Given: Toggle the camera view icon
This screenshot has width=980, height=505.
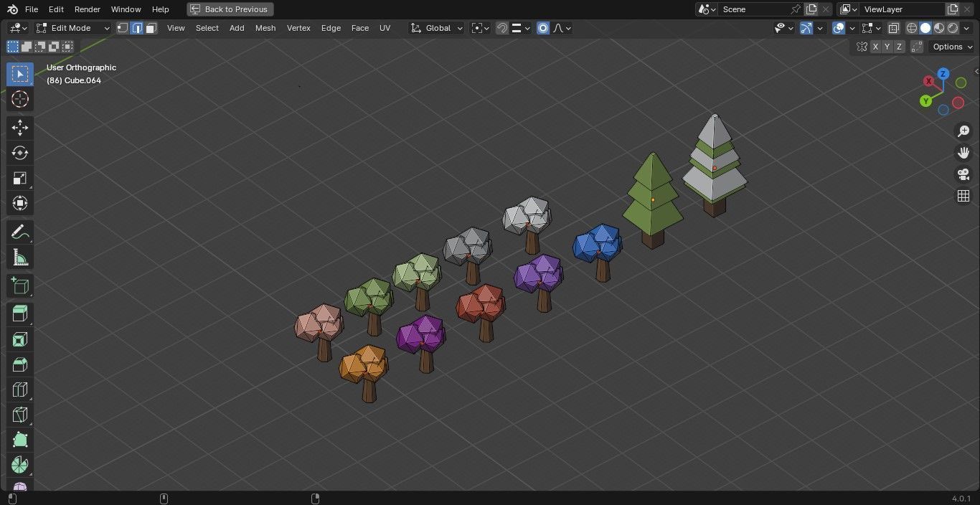Looking at the screenshot, I should point(963,174).
